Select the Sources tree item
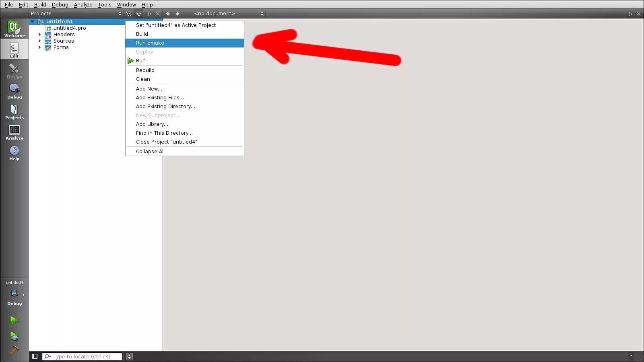This screenshot has width=644, height=362. (64, 41)
